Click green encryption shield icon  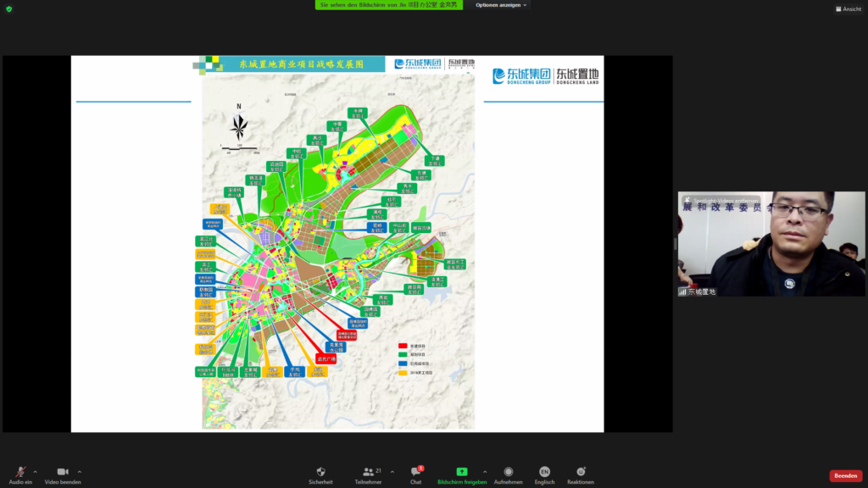9,8
